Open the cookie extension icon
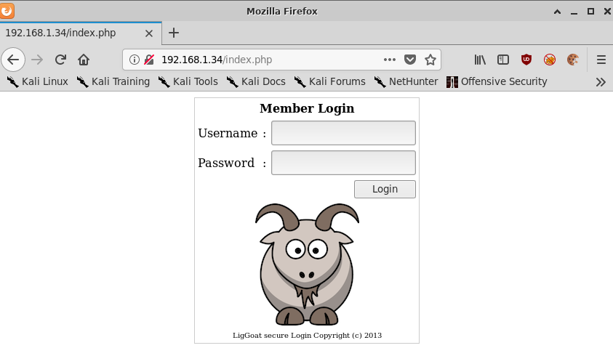 coord(572,60)
